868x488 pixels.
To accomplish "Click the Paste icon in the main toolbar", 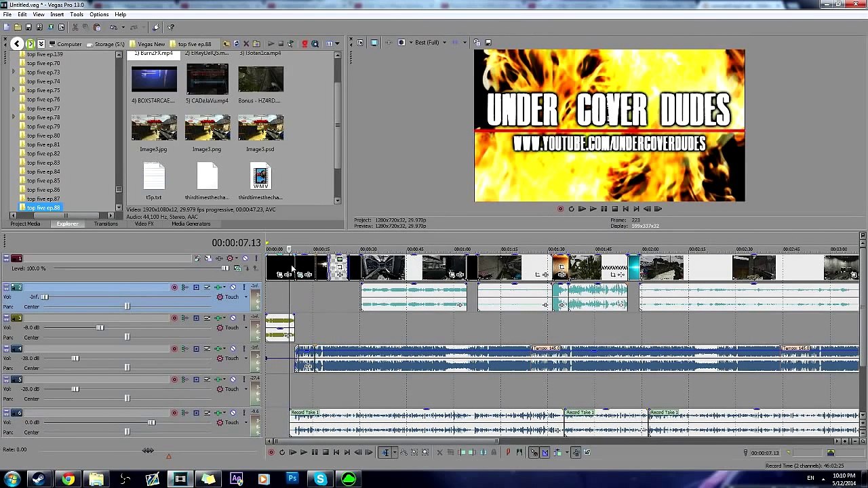I will click(x=97, y=27).
